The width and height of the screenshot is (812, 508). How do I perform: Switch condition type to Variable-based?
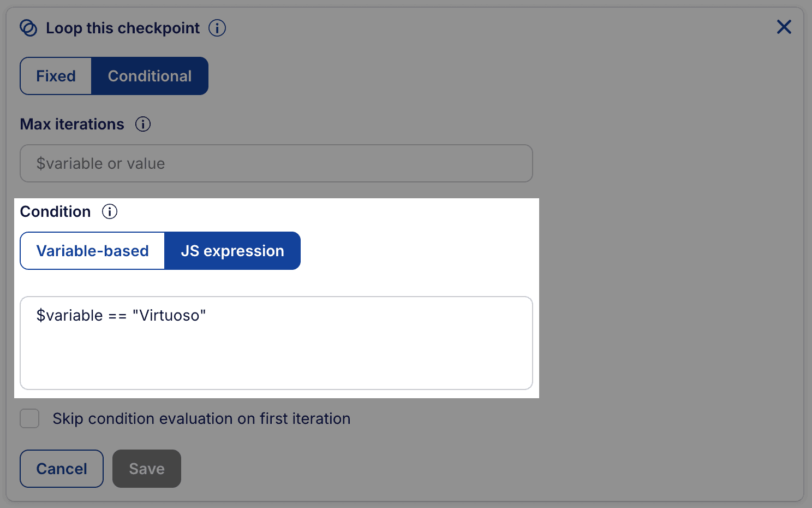(92, 251)
